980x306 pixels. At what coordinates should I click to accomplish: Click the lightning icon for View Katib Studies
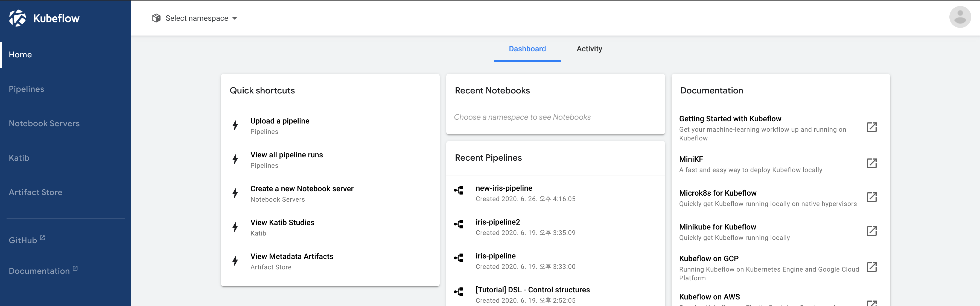point(235,226)
